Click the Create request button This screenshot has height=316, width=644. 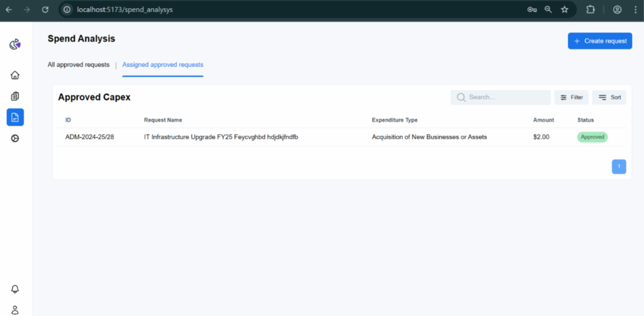click(x=599, y=41)
